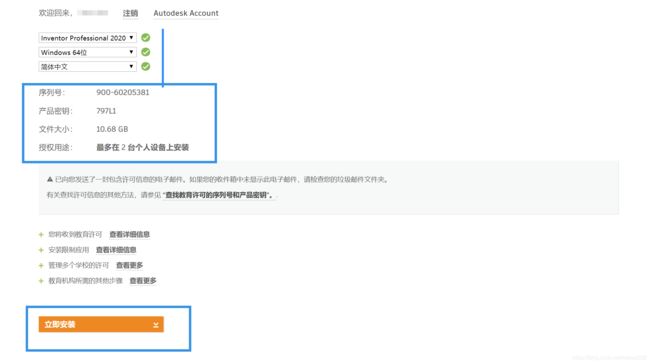Viewport: 650px width, 364px height.
Task: Click the warning triangle icon in the notice
Action: [50, 180]
